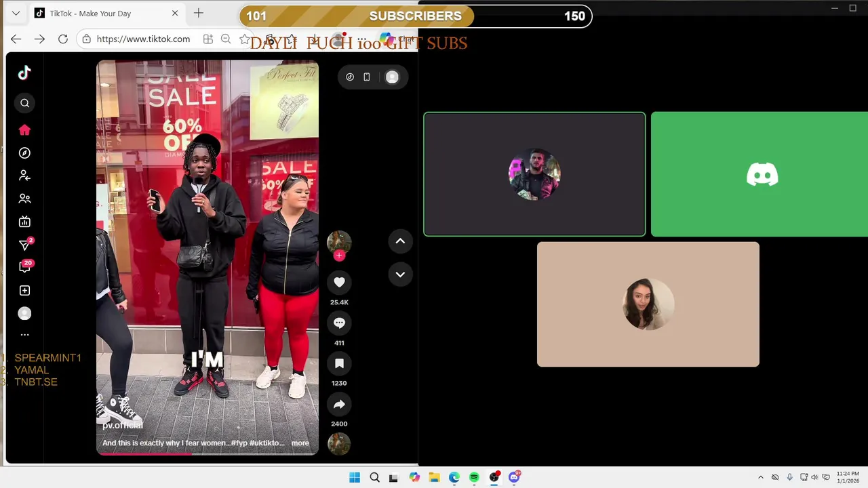The width and height of the screenshot is (868, 488).
Task: Open the browser tab search dropdown
Action: [x=16, y=13]
